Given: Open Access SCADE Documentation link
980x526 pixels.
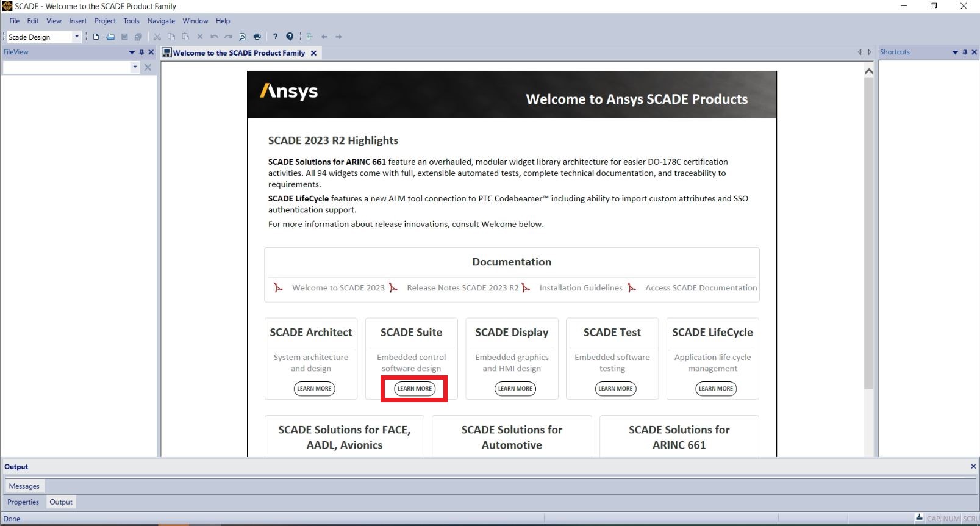Looking at the screenshot, I should [x=701, y=288].
